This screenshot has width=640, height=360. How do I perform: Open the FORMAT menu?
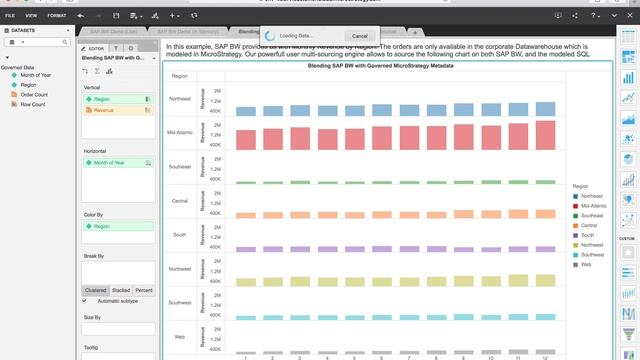(57, 16)
